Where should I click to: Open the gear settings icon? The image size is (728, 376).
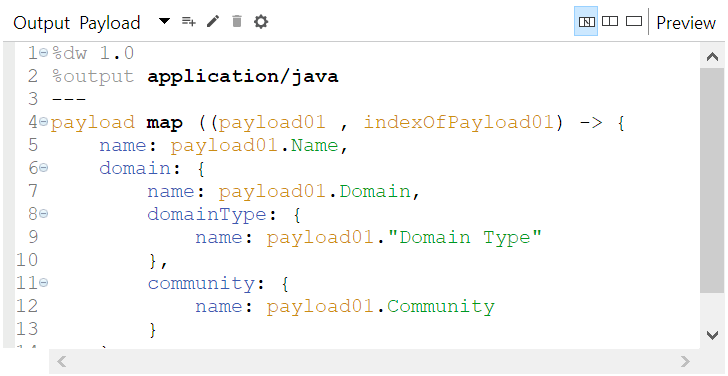(261, 21)
